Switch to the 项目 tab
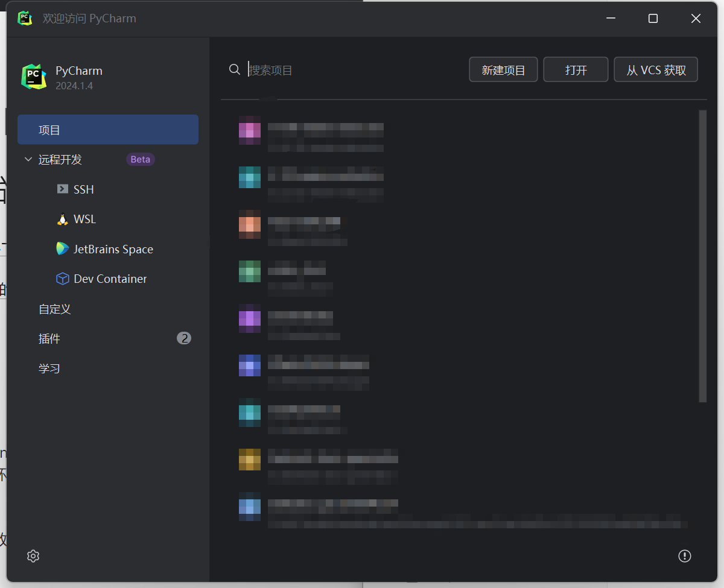The image size is (724, 588). (108, 130)
